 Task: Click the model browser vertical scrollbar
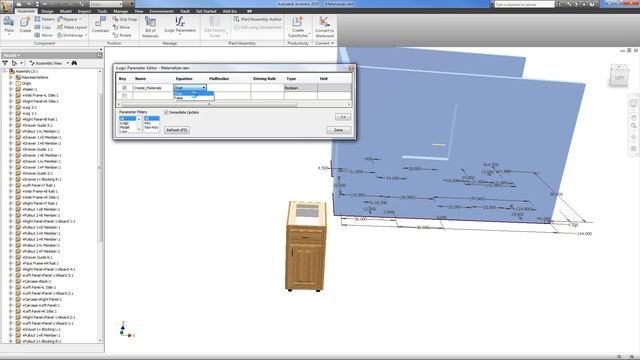click(100, 167)
